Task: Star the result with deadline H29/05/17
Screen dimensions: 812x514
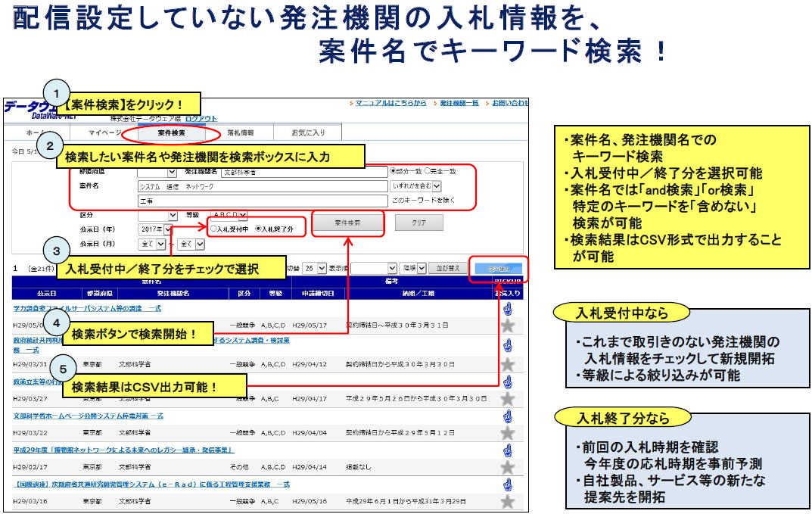Action: coord(508,326)
